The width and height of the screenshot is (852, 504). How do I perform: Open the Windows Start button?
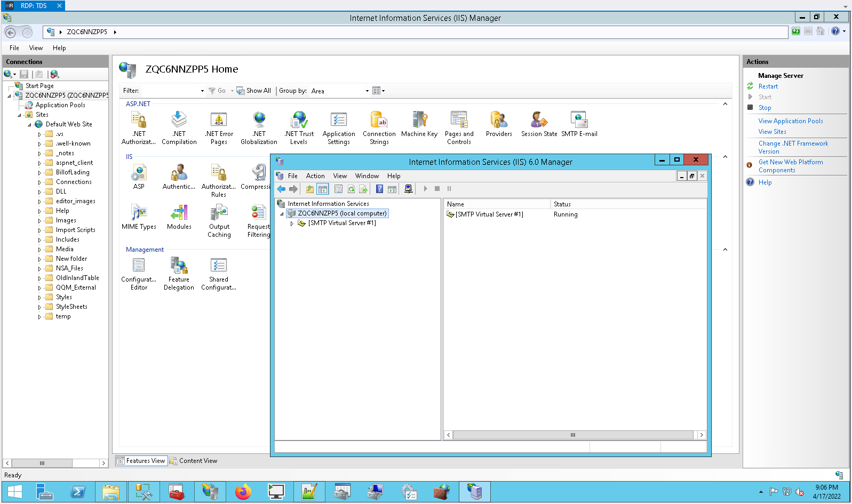15,492
